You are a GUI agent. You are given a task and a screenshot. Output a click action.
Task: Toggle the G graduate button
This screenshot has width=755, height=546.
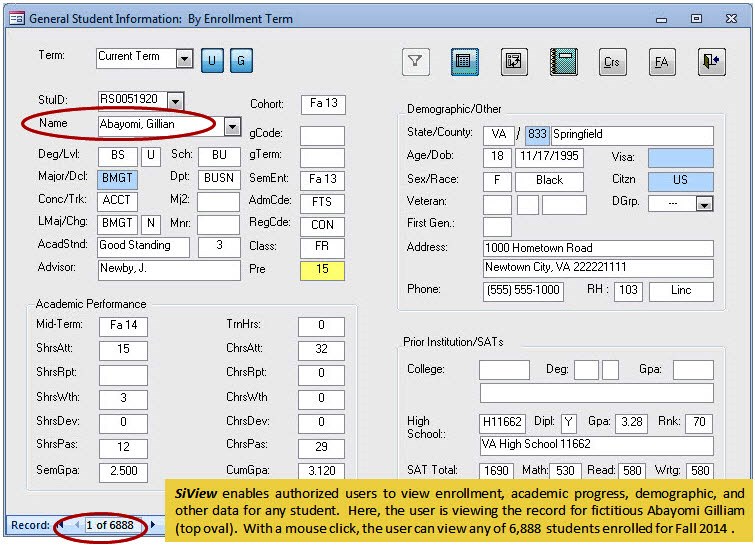click(x=240, y=60)
